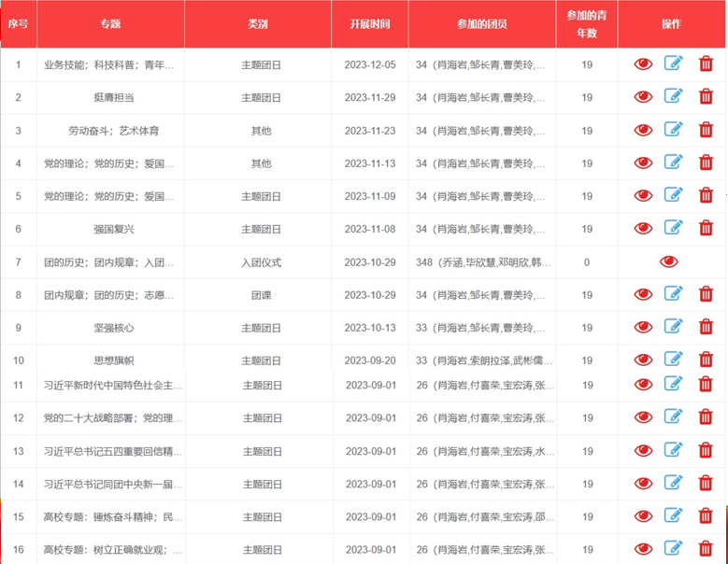Edit row 14 activity record
This screenshot has width=728, height=564.
click(674, 483)
